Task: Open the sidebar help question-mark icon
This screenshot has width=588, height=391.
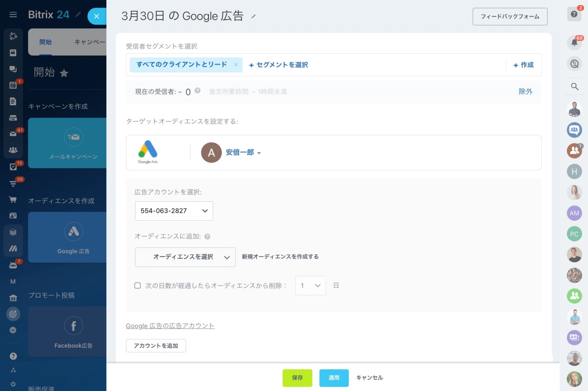Action: [13, 356]
